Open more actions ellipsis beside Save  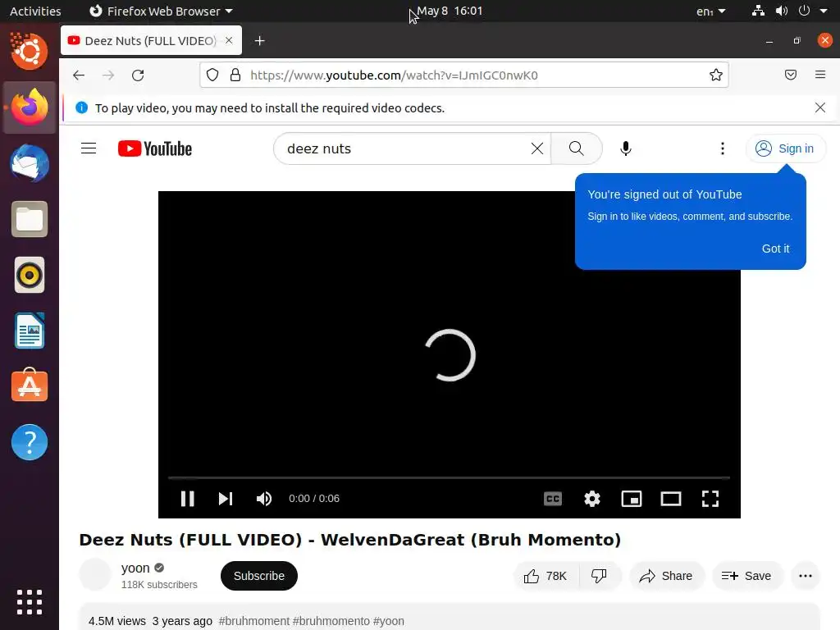coord(806,576)
